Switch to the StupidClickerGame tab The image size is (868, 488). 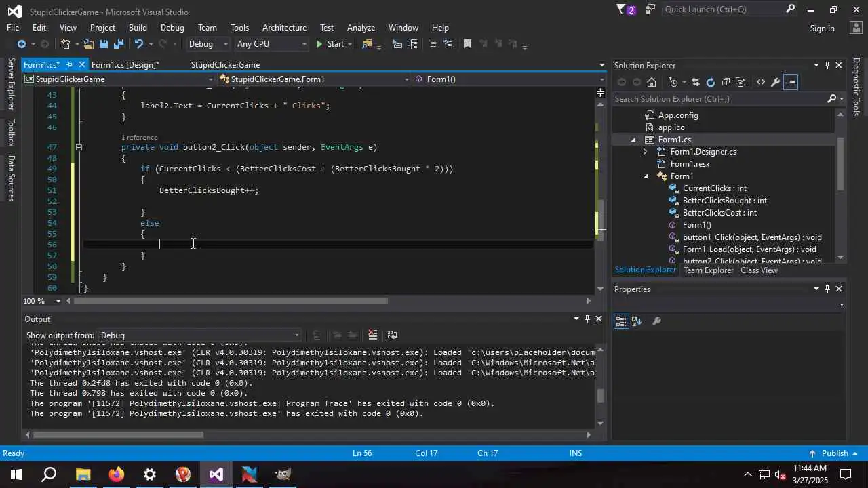point(225,65)
